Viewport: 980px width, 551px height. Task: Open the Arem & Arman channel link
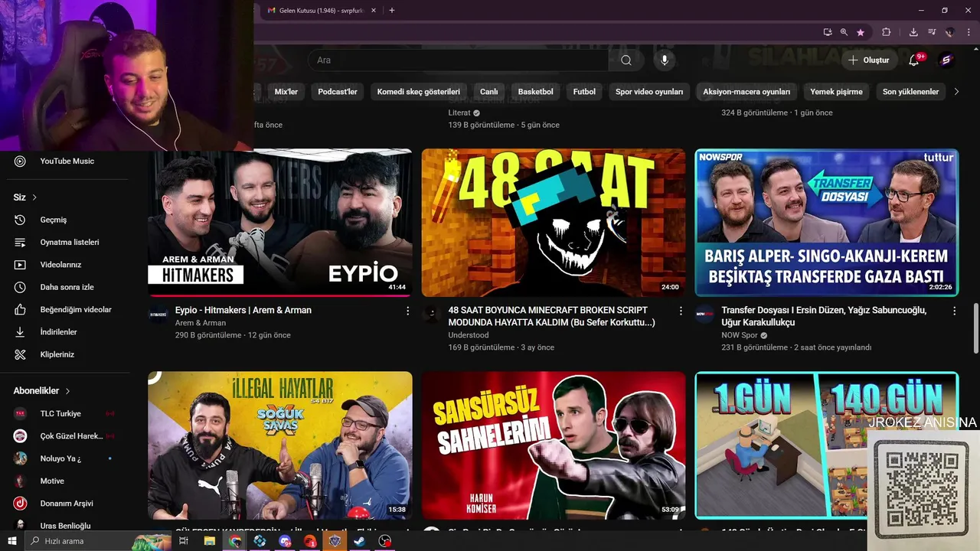[201, 323]
